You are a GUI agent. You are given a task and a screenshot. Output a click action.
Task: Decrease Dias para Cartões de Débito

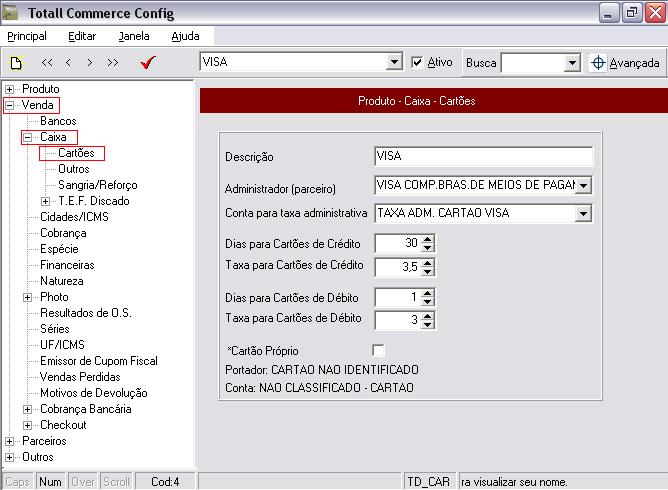(427, 301)
